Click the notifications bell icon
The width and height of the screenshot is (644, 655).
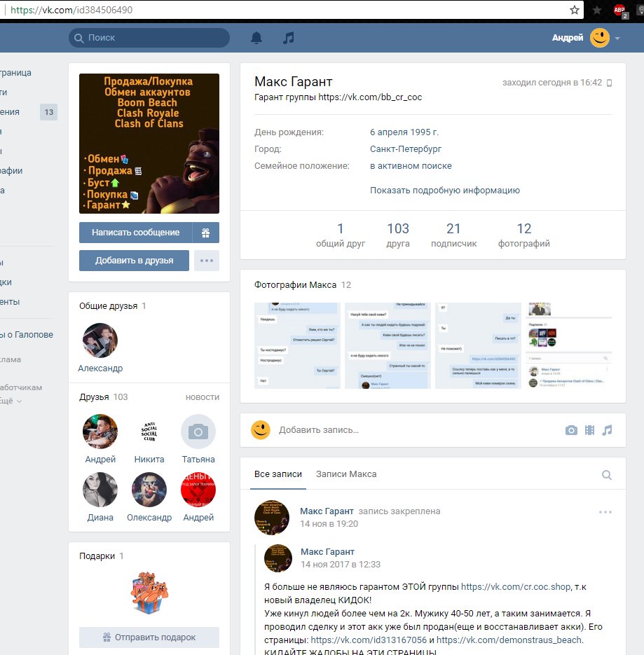[x=256, y=38]
